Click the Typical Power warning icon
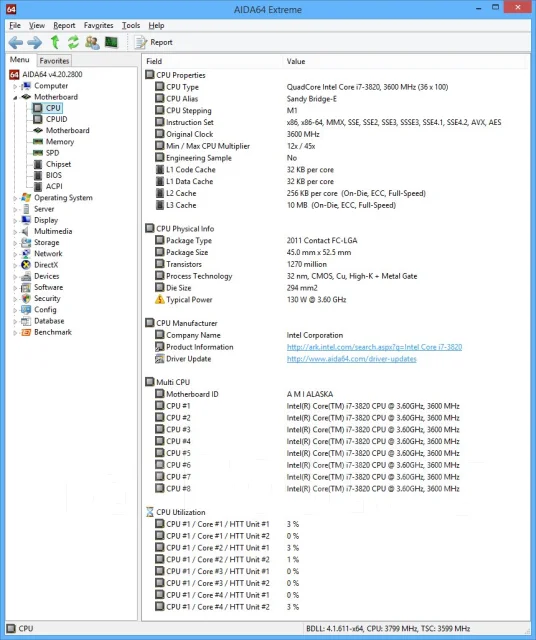Screen dimensions: 536x640 click(x=160, y=299)
